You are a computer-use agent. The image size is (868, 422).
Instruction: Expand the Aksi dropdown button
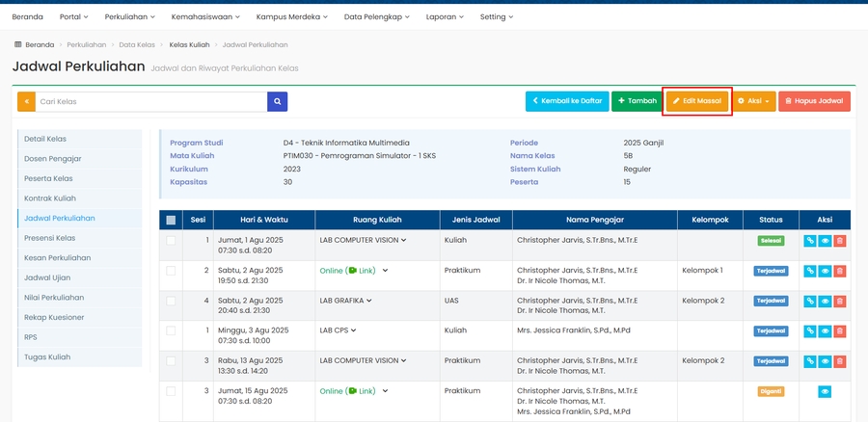click(x=753, y=100)
